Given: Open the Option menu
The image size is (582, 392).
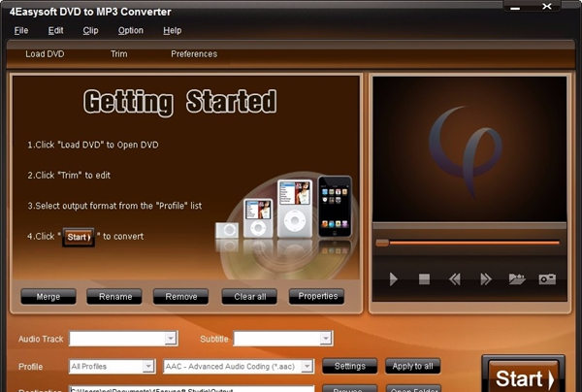Looking at the screenshot, I should coord(131,30).
